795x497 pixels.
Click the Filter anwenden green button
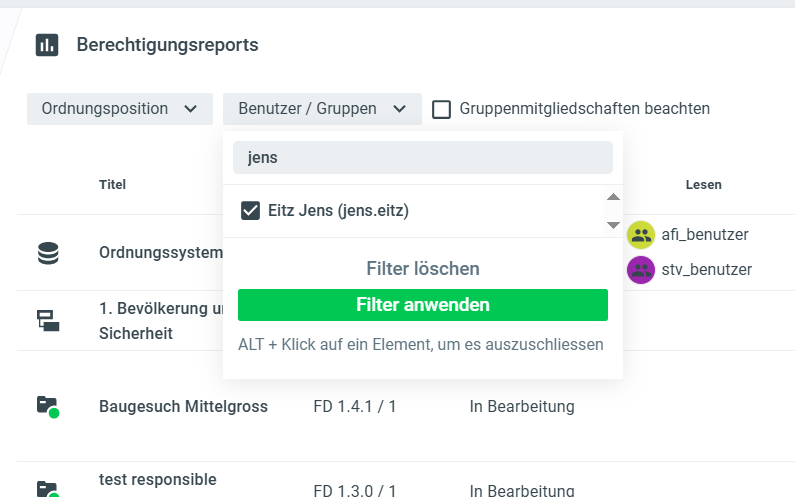click(x=422, y=305)
